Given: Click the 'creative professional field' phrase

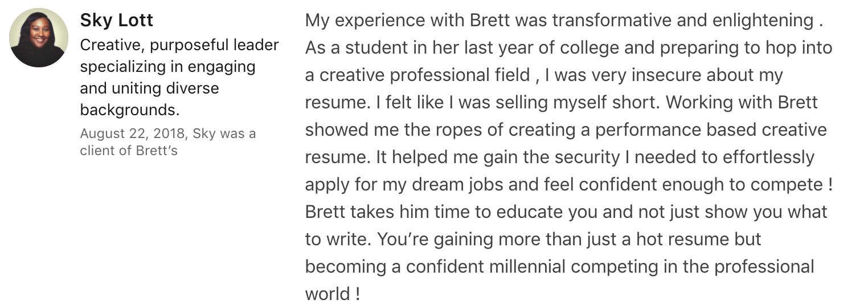Looking at the screenshot, I should 425,75.
